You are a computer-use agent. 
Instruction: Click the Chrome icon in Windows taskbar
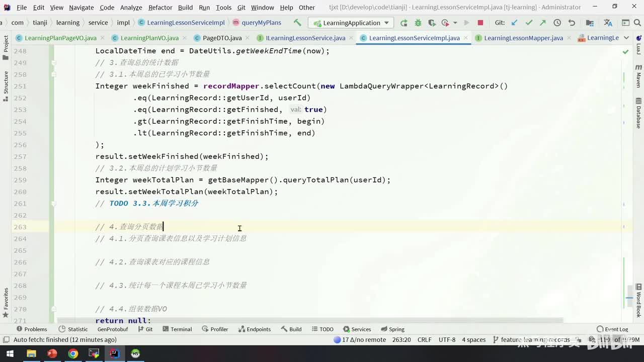click(x=73, y=353)
